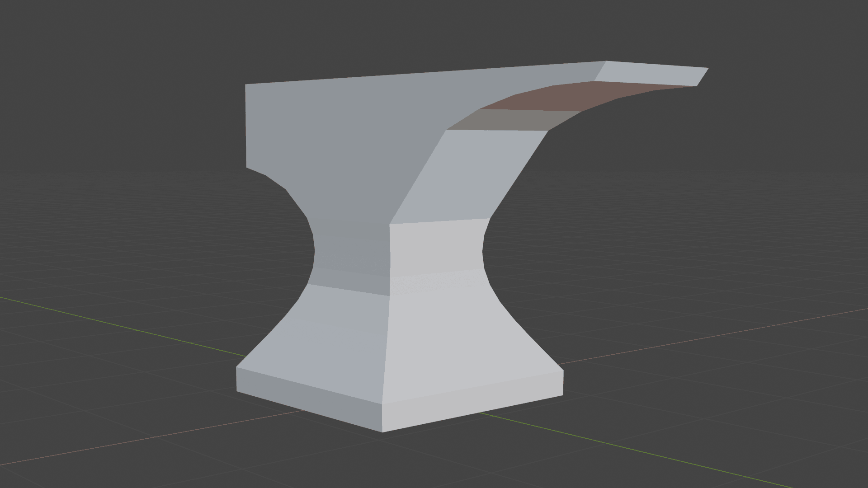
Task: Click the top-left corner of the anvil heel
Action: pyautogui.click(x=246, y=85)
